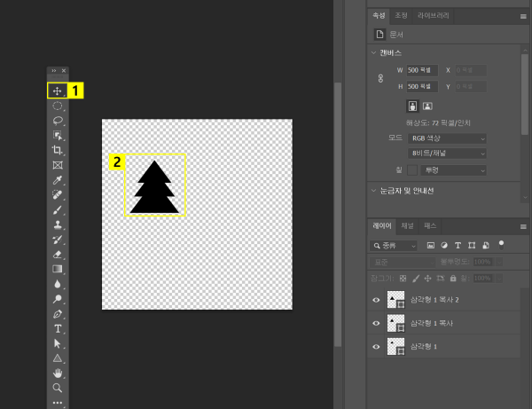Image resolution: width=532 pixels, height=409 pixels.
Task: Hide the 삼각형 1 layer
Action: [376, 347]
